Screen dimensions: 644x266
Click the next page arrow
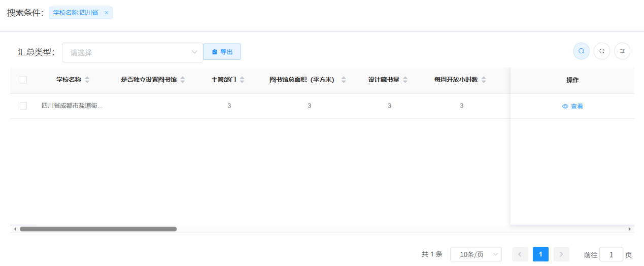click(x=561, y=254)
